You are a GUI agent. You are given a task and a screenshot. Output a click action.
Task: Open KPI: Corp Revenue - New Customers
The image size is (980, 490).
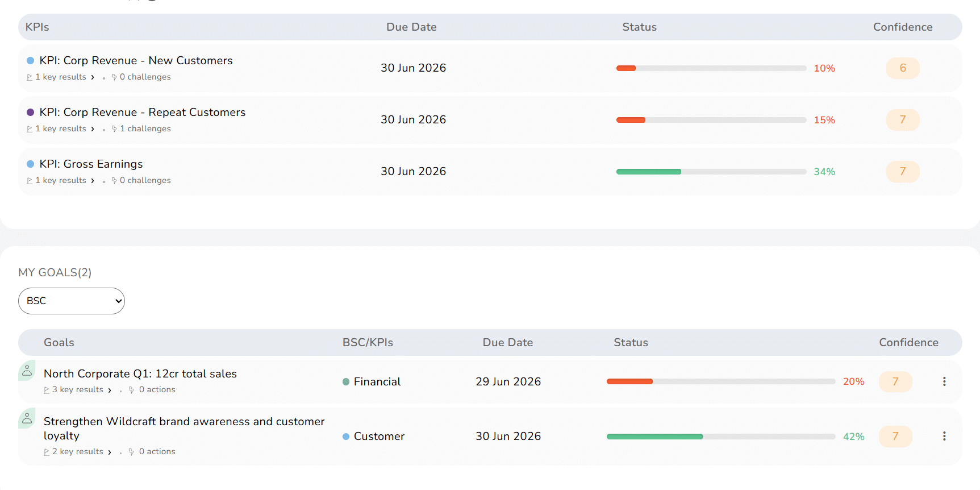[136, 60]
